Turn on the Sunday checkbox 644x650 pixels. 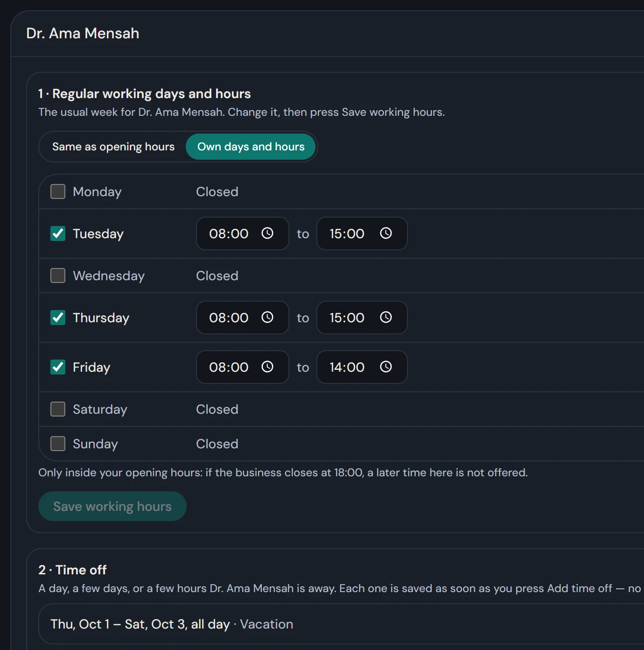[x=58, y=444]
